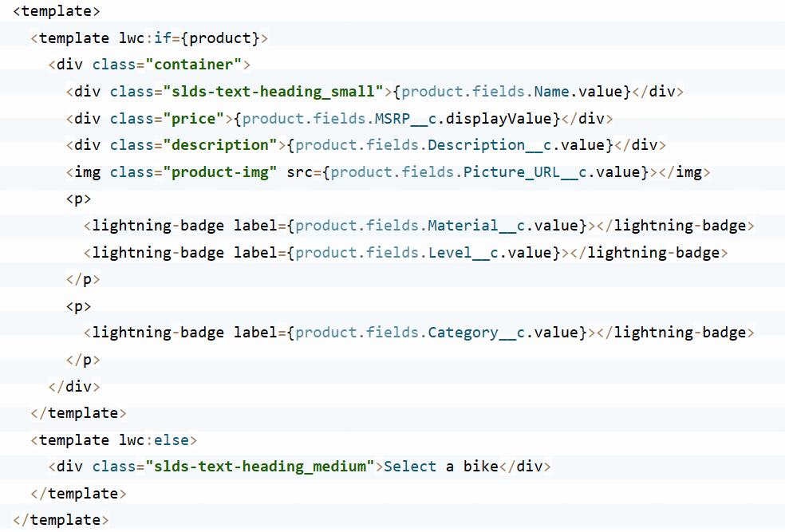Click the product.fields.Category__c.value expression
Image resolution: width=785 pixels, height=532 pixels.
(437, 333)
